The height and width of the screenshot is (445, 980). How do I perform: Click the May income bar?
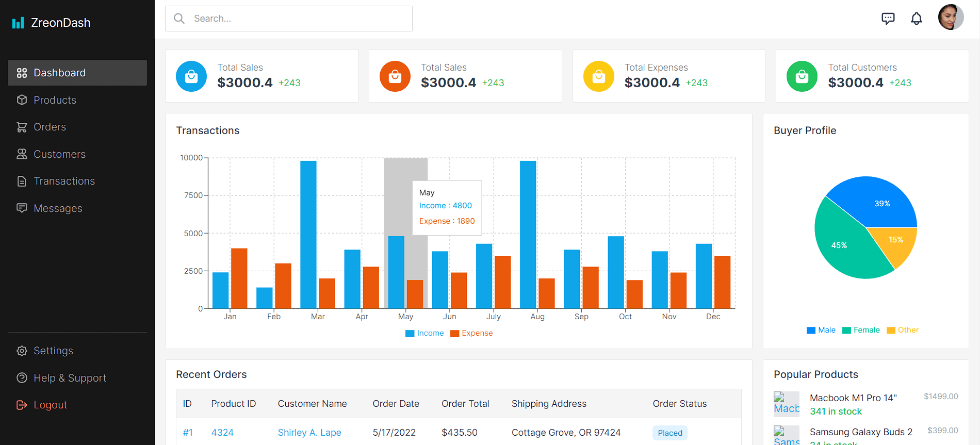396,272
